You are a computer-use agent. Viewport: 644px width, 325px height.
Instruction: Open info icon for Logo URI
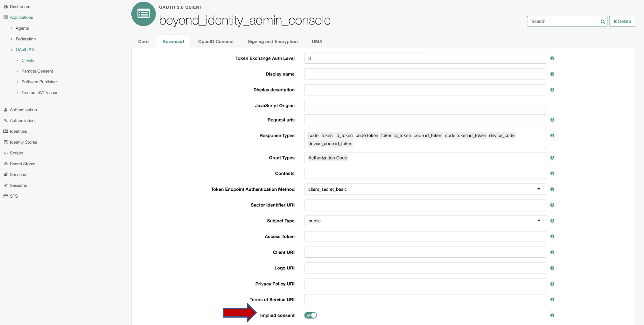click(552, 268)
